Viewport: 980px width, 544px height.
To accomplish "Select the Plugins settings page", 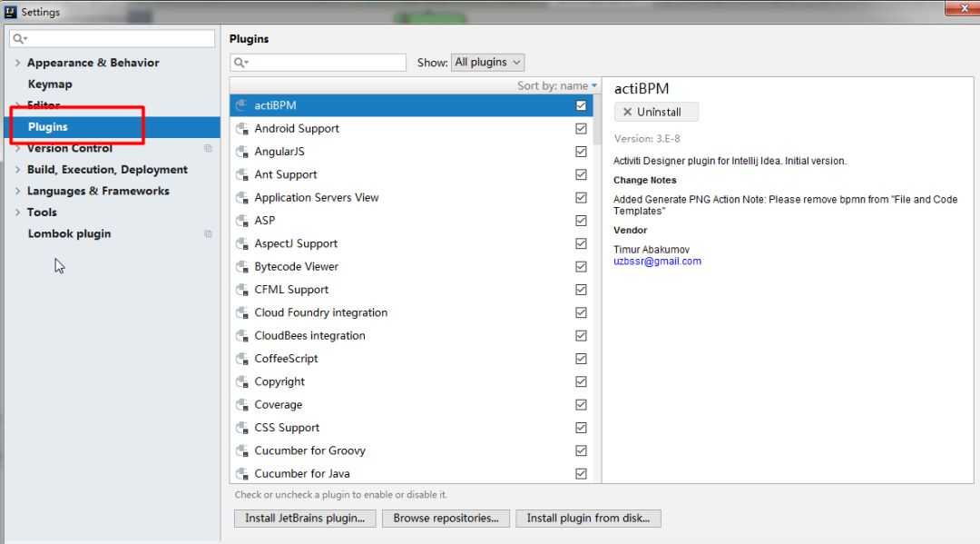I will (x=112, y=127).
